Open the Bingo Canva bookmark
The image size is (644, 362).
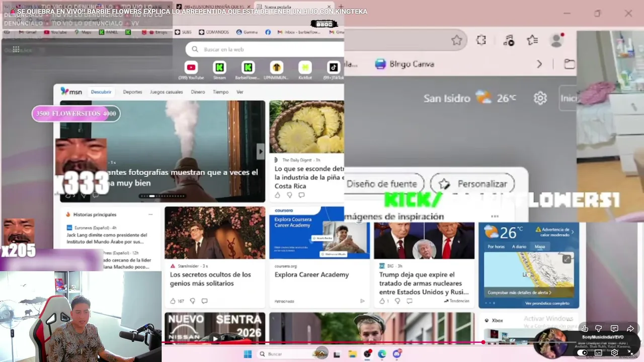(x=405, y=64)
